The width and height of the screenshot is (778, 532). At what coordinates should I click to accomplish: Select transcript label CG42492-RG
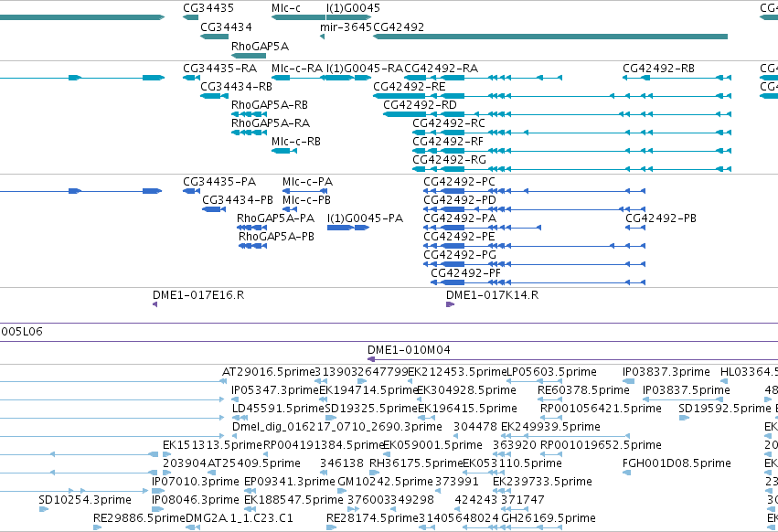click(449, 160)
